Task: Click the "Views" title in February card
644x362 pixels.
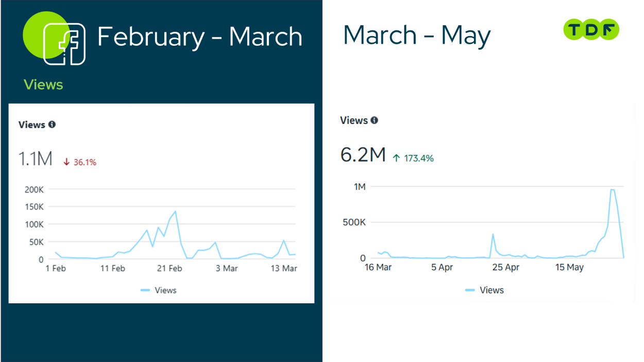Action: pos(32,125)
